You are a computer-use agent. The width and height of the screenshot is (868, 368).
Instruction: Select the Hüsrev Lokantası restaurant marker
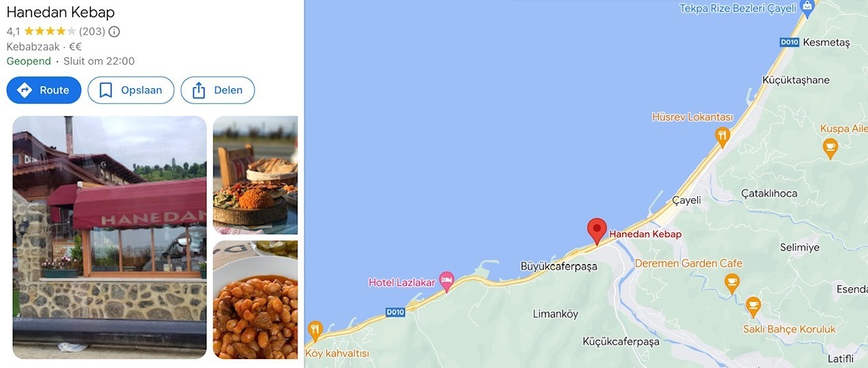click(x=722, y=136)
